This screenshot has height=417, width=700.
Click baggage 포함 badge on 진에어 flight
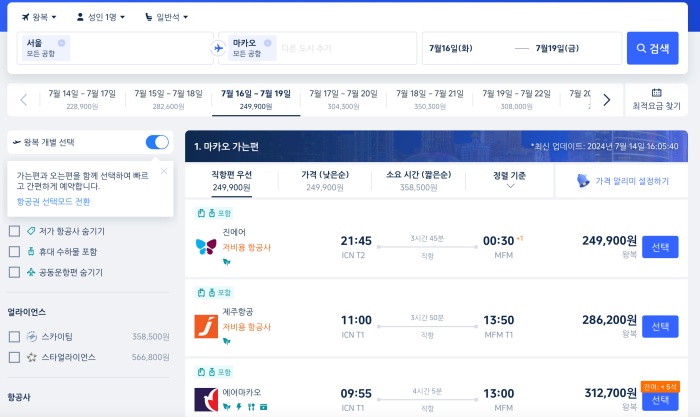click(215, 213)
